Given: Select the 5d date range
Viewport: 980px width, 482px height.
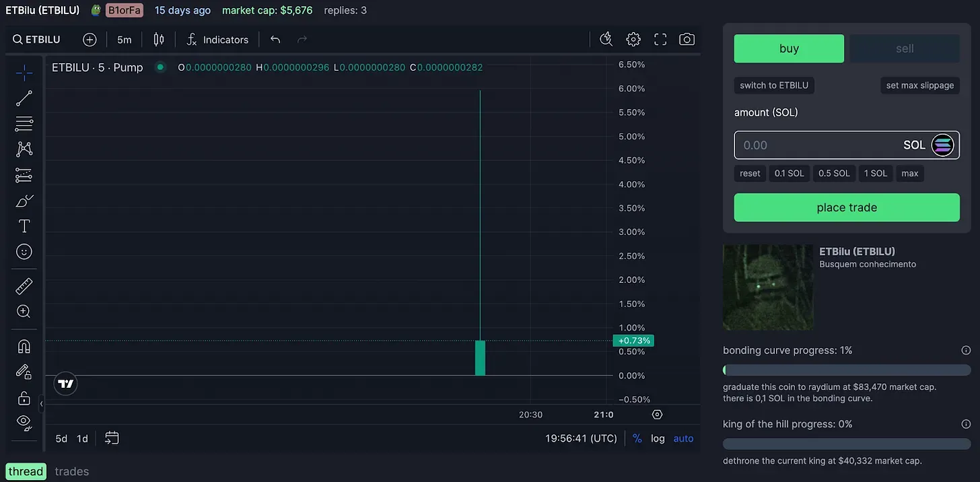Looking at the screenshot, I should click(61, 438).
